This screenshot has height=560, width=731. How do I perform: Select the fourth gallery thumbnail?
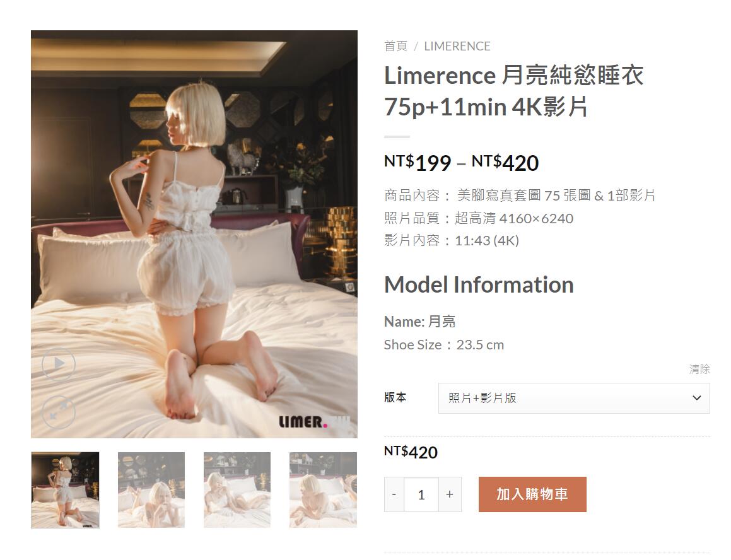323,490
